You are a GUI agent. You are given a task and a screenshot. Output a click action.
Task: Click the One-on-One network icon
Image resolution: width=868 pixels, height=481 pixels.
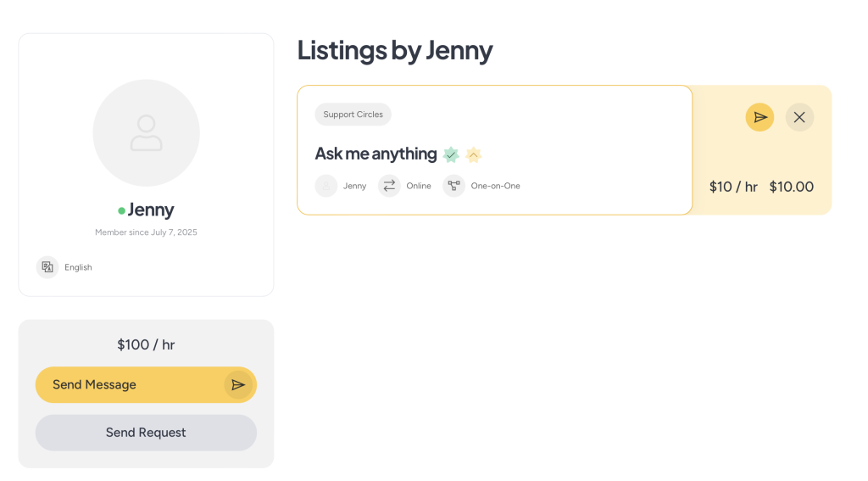pyautogui.click(x=454, y=186)
